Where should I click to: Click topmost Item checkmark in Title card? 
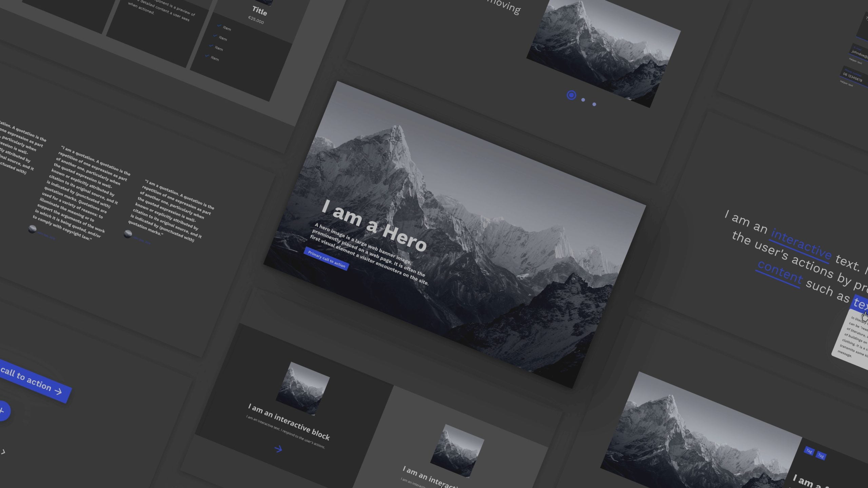point(219,25)
